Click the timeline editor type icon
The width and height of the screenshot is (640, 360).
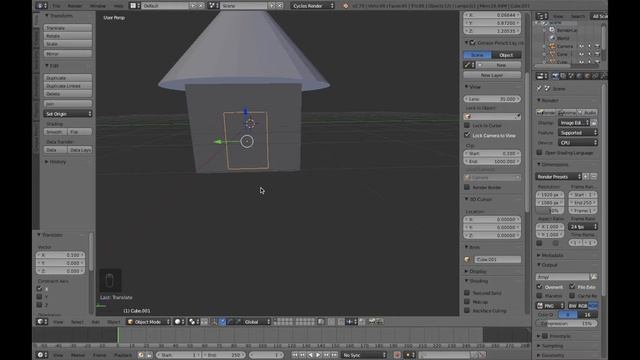pyautogui.click(x=42, y=355)
